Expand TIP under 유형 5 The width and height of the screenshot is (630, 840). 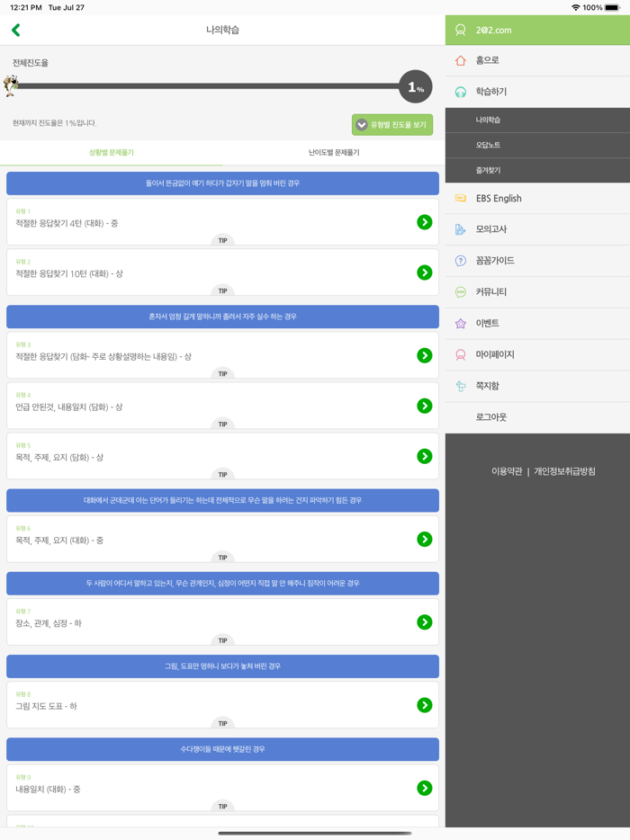coord(222,475)
